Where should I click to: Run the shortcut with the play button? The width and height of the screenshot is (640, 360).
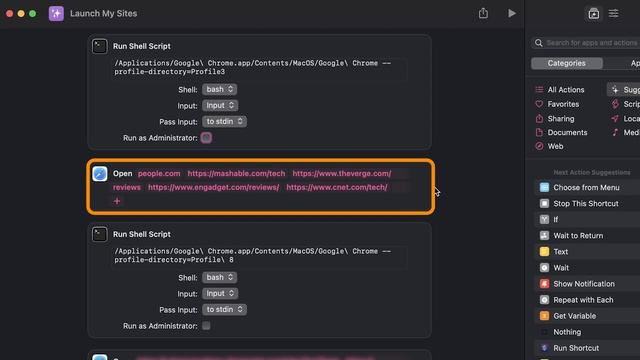(x=511, y=13)
